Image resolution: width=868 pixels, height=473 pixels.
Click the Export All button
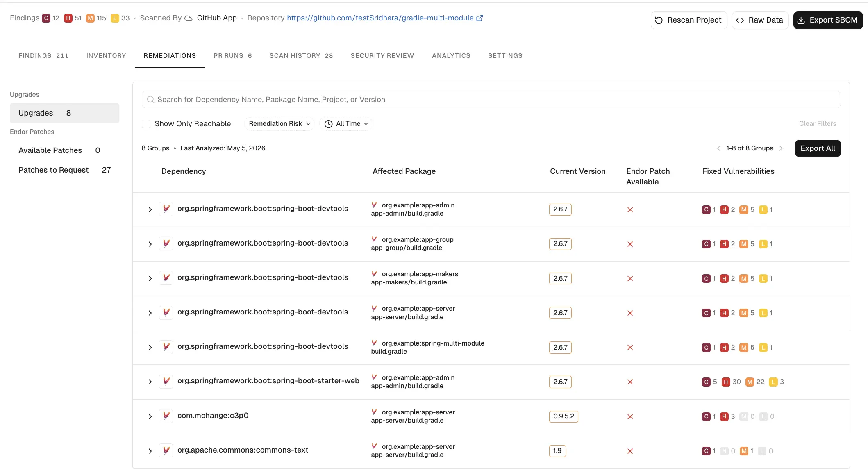coord(818,148)
